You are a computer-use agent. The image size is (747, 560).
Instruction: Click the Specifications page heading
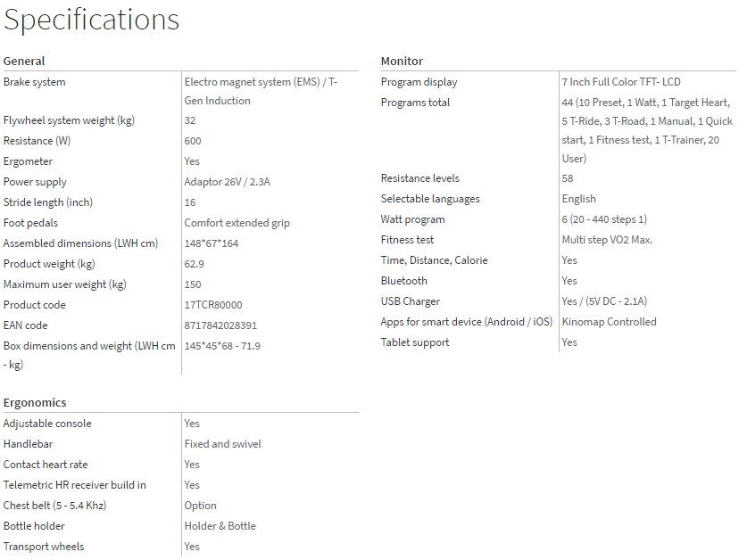click(91, 20)
